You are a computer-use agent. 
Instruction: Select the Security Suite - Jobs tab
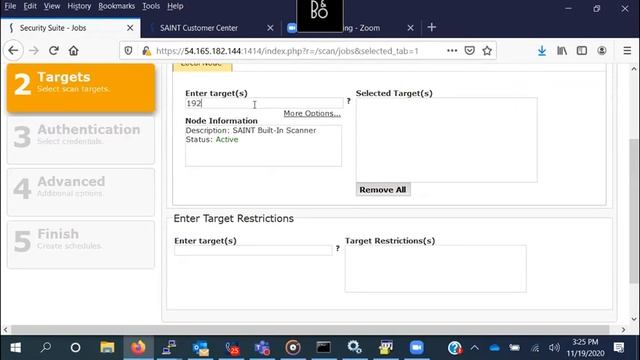click(70, 28)
